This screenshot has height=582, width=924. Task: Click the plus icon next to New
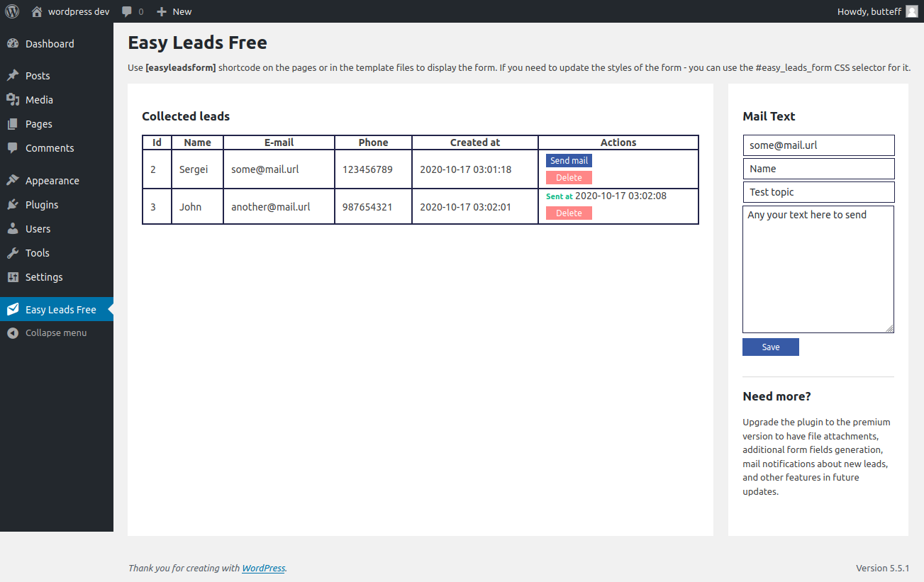tap(162, 11)
